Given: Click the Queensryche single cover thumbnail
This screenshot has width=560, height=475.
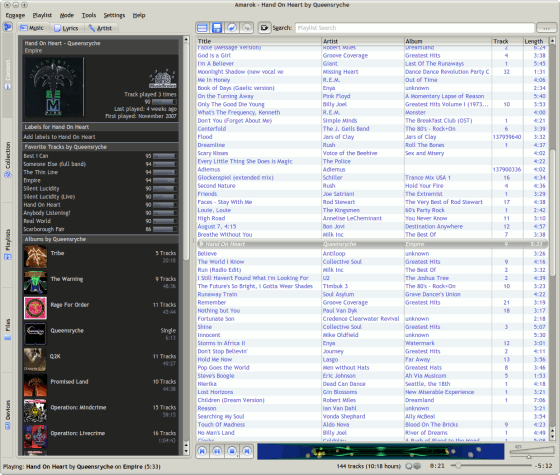Looking at the screenshot, I should [x=35, y=334].
